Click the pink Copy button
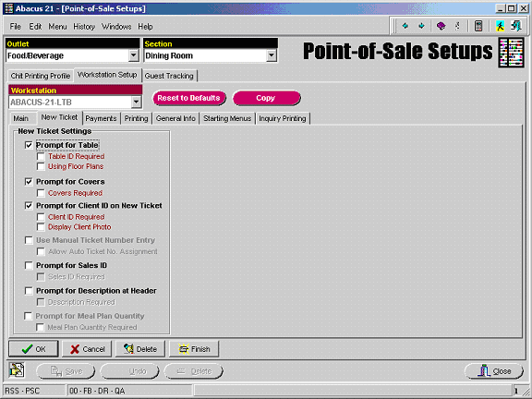The width and height of the screenshot is (532, 399). coord(266,98)
